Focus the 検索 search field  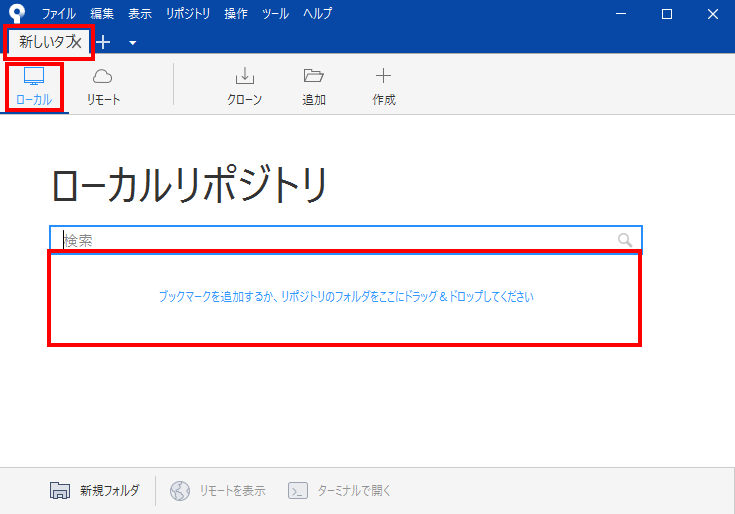[x=346, y=240]
